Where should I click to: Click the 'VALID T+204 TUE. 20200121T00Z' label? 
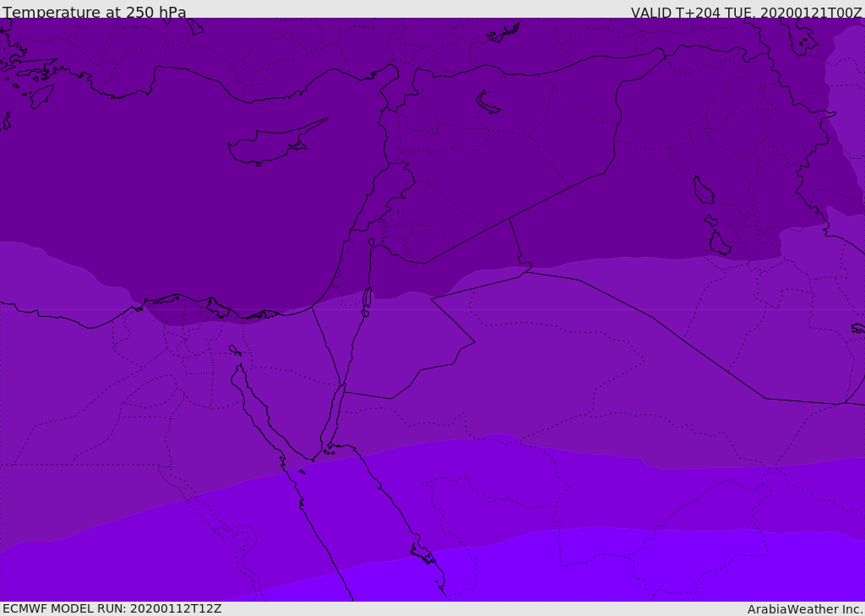tap(747, 12)
